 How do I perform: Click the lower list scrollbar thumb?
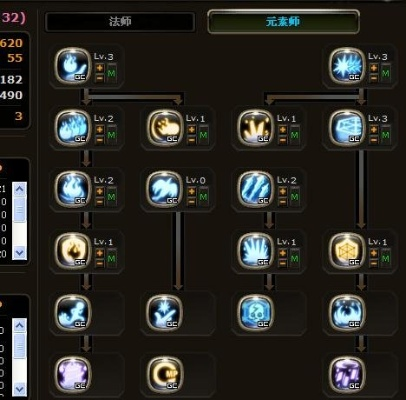pyautogui.click(x=19, y=347)
